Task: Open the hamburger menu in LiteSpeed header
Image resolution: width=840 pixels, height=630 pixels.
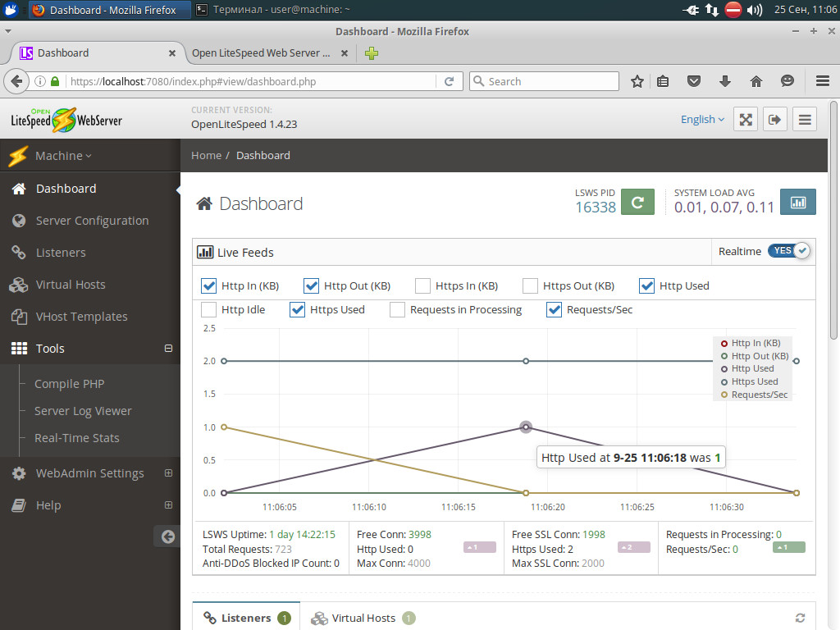Action: point(805,119)
